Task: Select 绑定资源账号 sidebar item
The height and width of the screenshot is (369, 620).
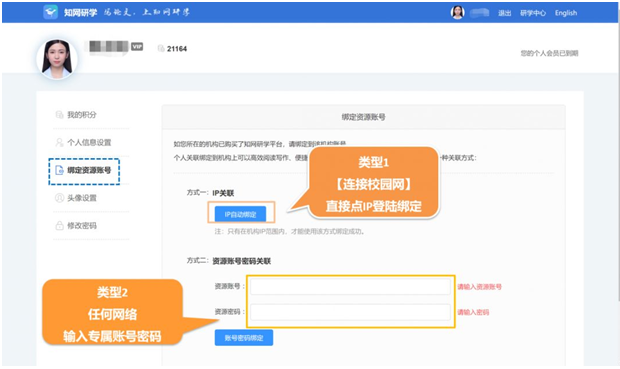Action: pos(84,171)
